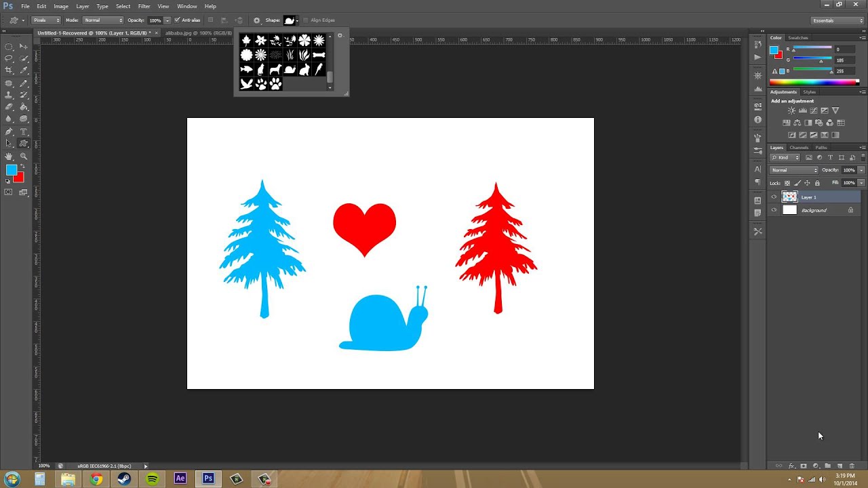868x488 pixels.
Task: Switch to the Channels tab
Action: click(799, 147)
